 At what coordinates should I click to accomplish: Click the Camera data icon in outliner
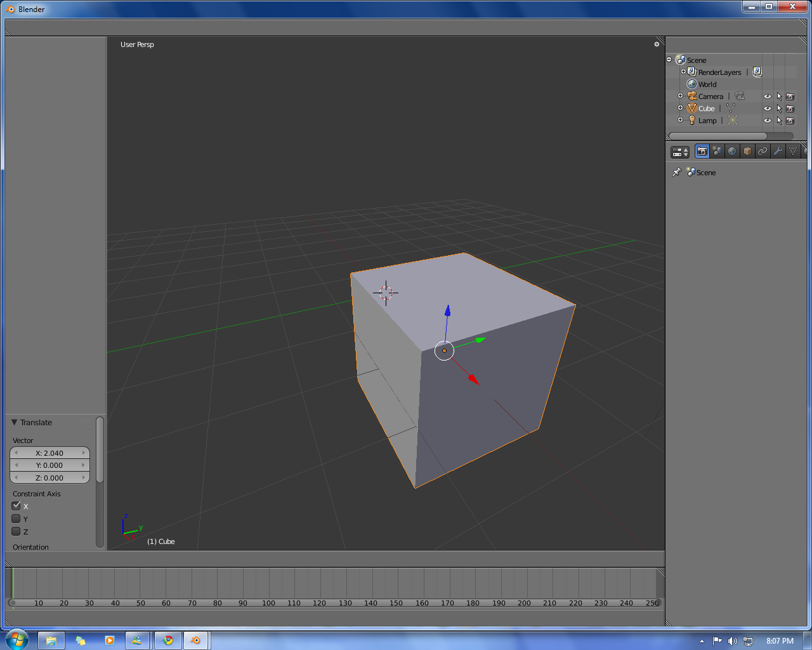click(x=739, y=96)
